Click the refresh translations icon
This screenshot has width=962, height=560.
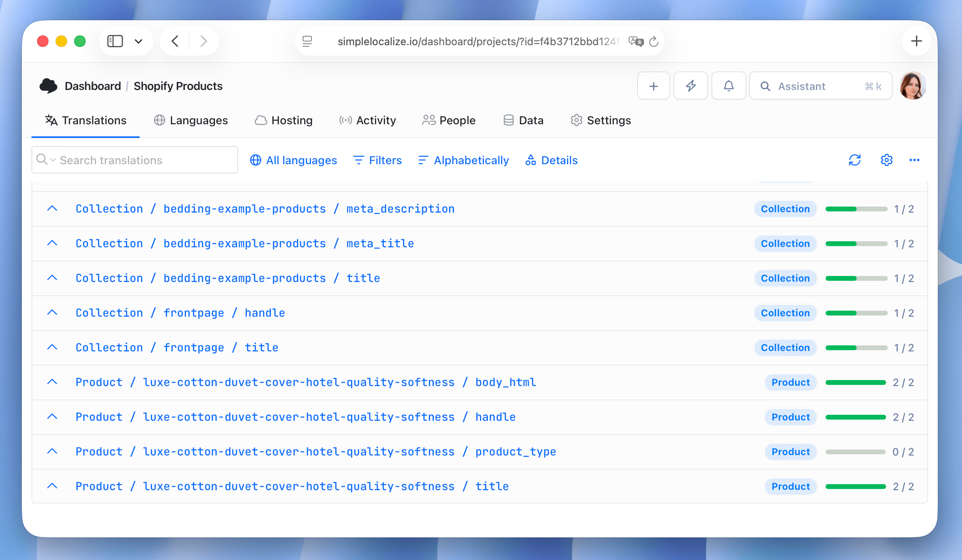pyautogui.click(x=855, y=160)
